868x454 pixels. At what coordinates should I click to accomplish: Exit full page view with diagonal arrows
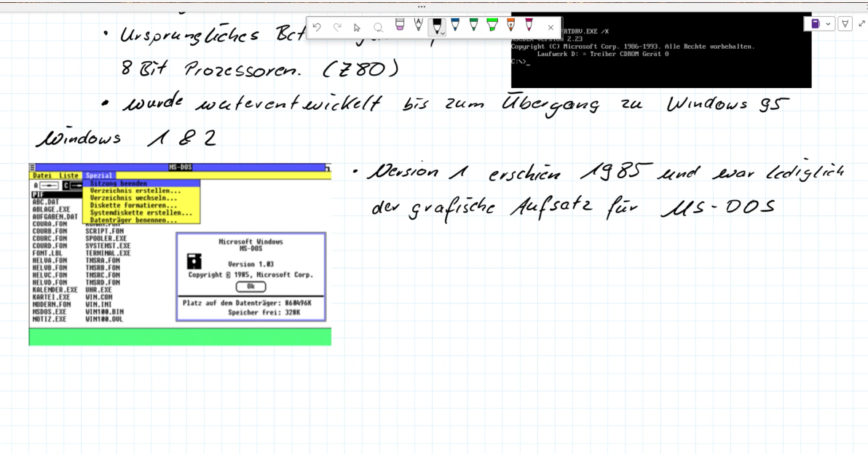862,24
